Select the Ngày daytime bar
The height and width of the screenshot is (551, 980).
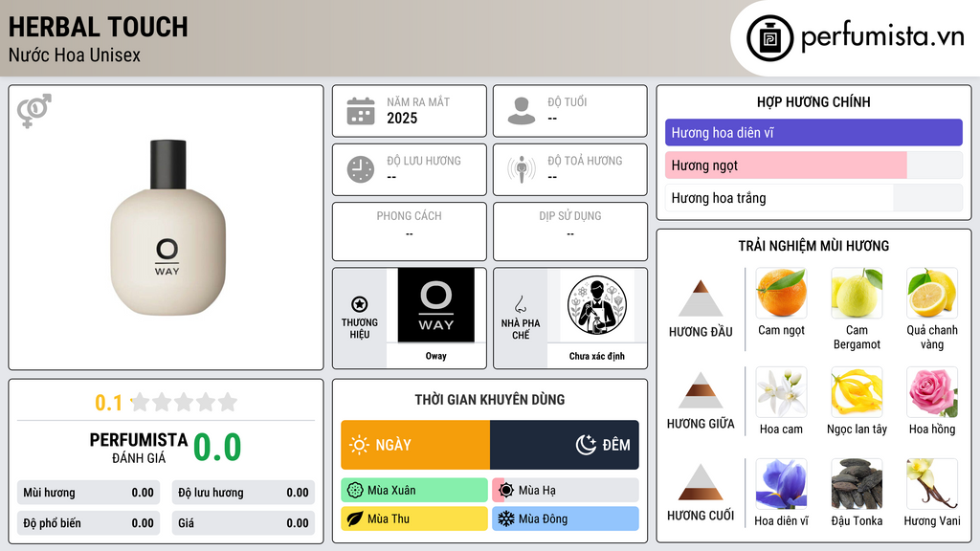coord(415,445)
